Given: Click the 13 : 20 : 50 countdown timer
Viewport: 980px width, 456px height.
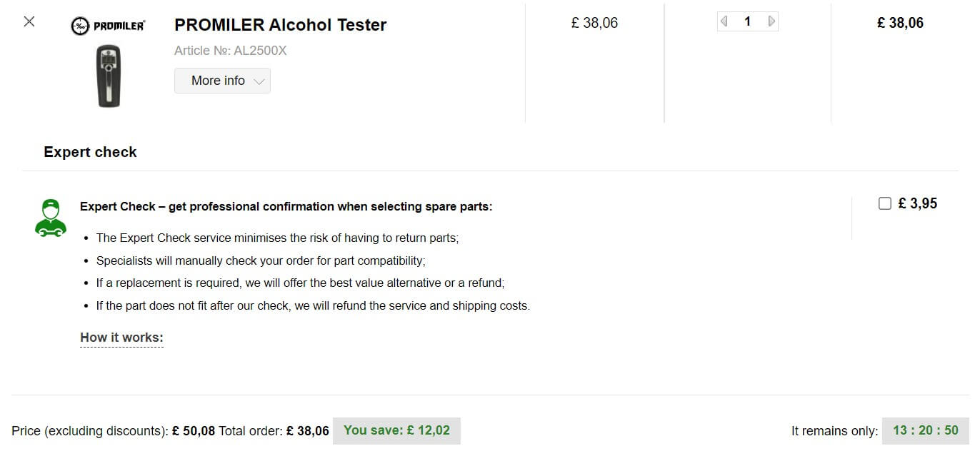Looking at the screenshot, I should (925, 430).
